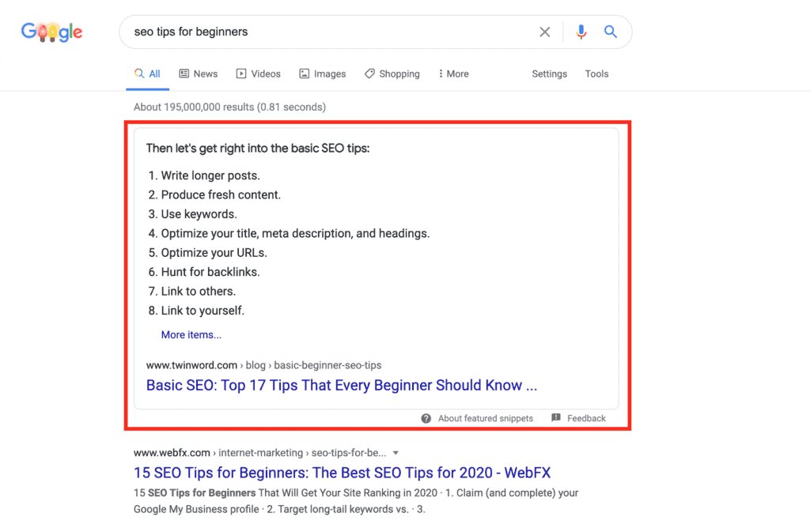
Task: Clear the search query with X icon
Action: [x=545, y=32]
